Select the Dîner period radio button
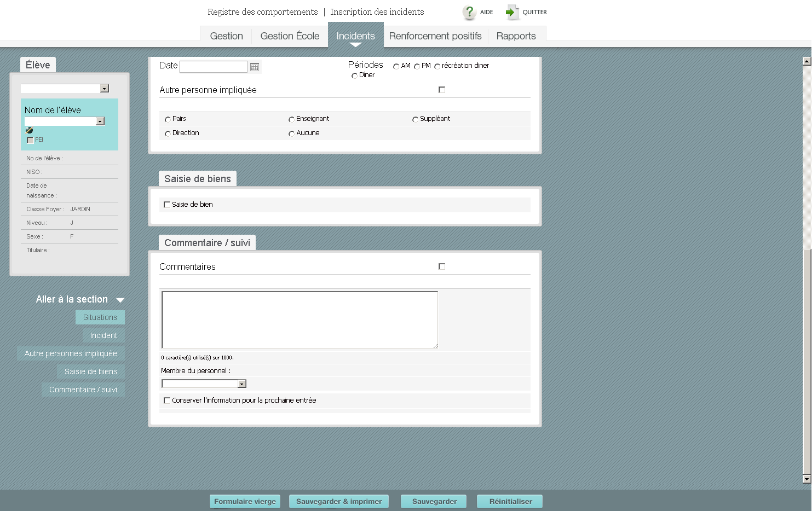This screenshot has width=812, height=511. [354, 76]
